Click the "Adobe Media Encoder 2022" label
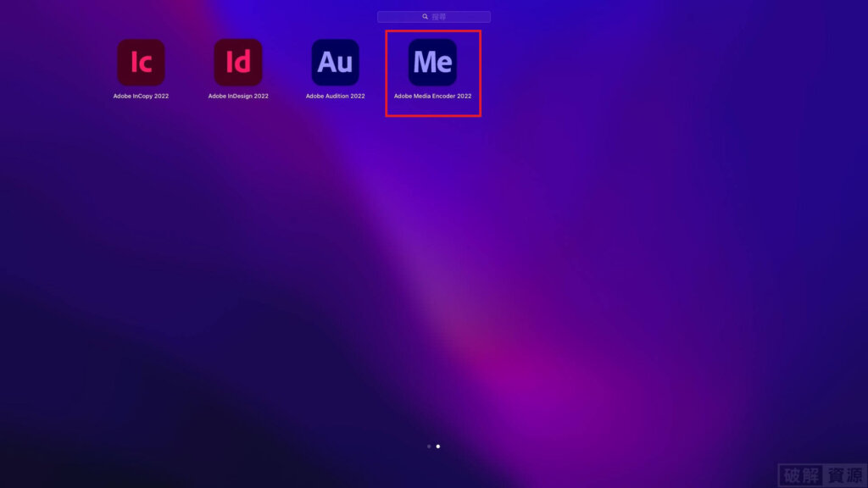The image size is (868, 488). coord(433,97)
